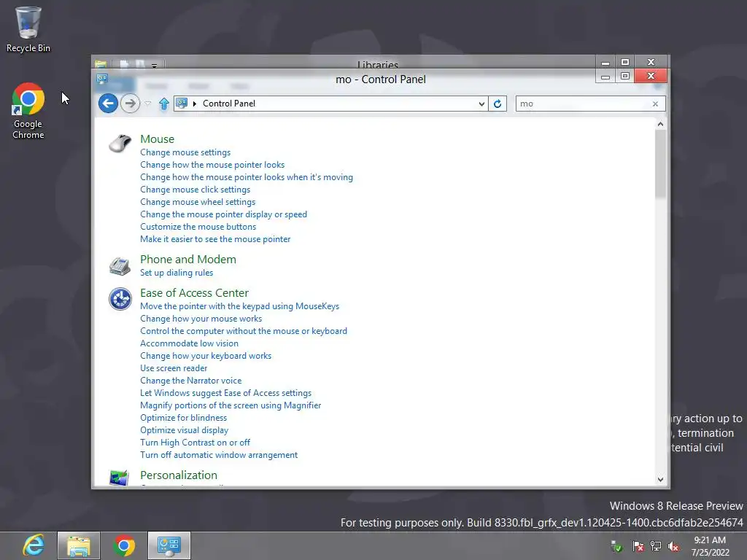Click Turn off automatic window arrangement
The height and width of the screenshot is (560, 747).
219,455
